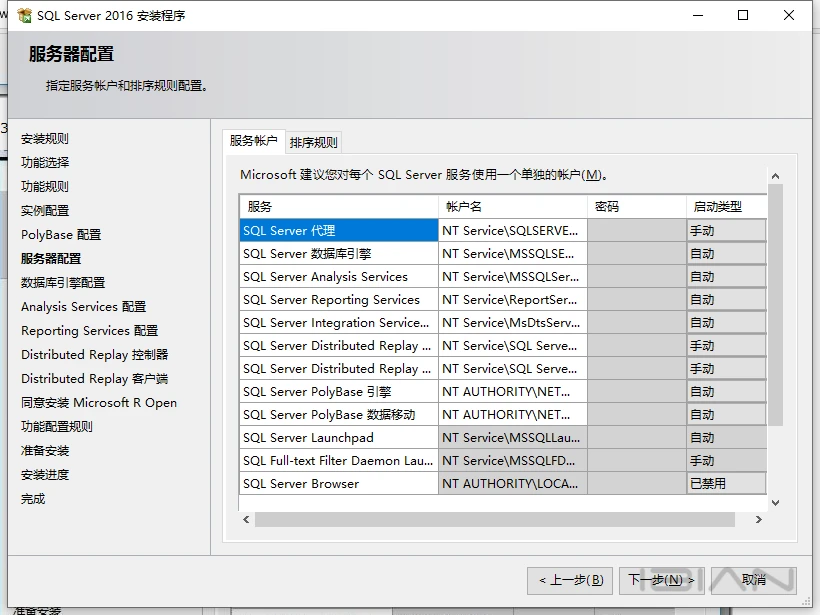Select the SQL Server PolyBase 引擎 row

coord(339,392)
